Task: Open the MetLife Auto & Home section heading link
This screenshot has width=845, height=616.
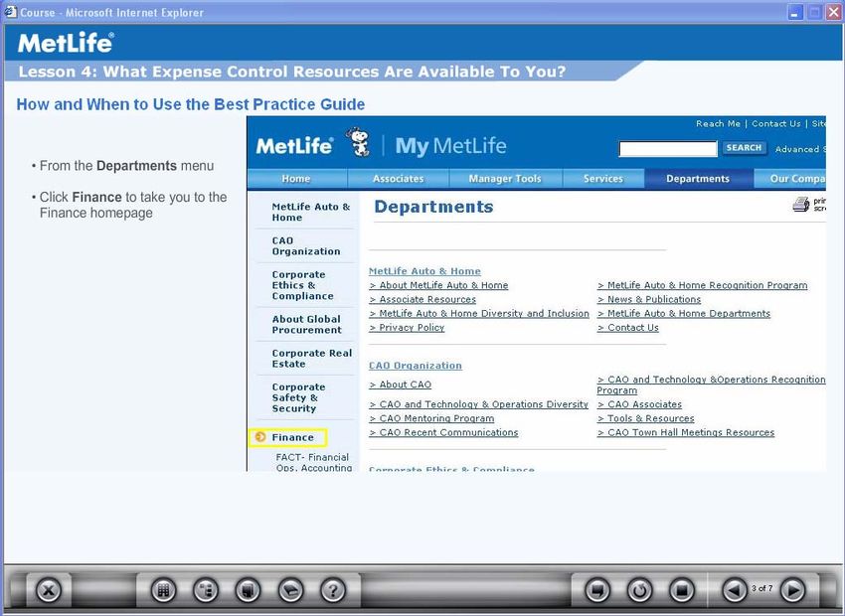Action: (424, 271)
